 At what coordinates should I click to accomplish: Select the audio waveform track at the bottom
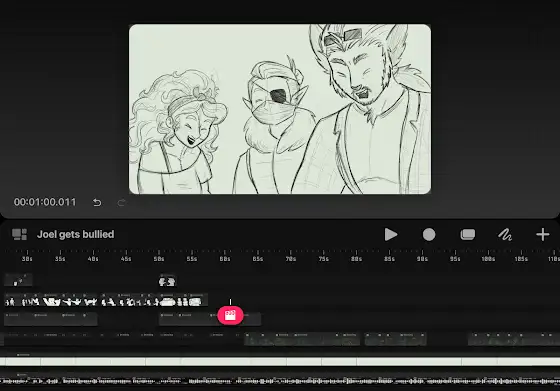[x=280, y=381]
